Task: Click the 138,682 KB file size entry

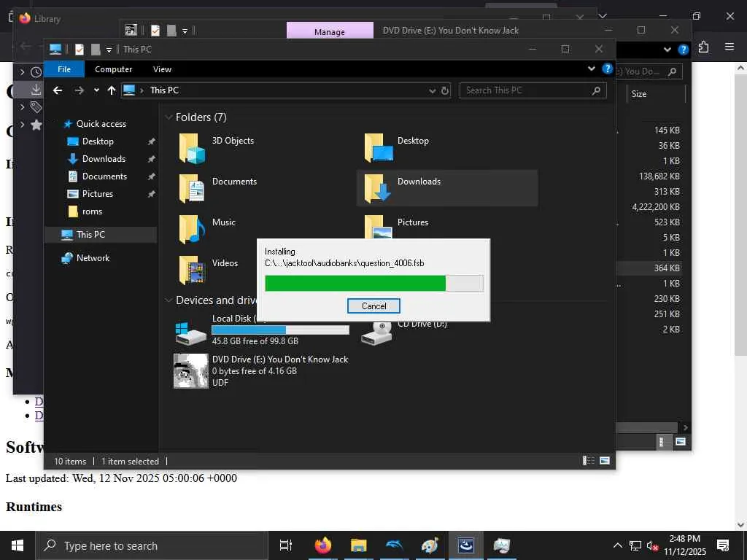Action: 659,176
